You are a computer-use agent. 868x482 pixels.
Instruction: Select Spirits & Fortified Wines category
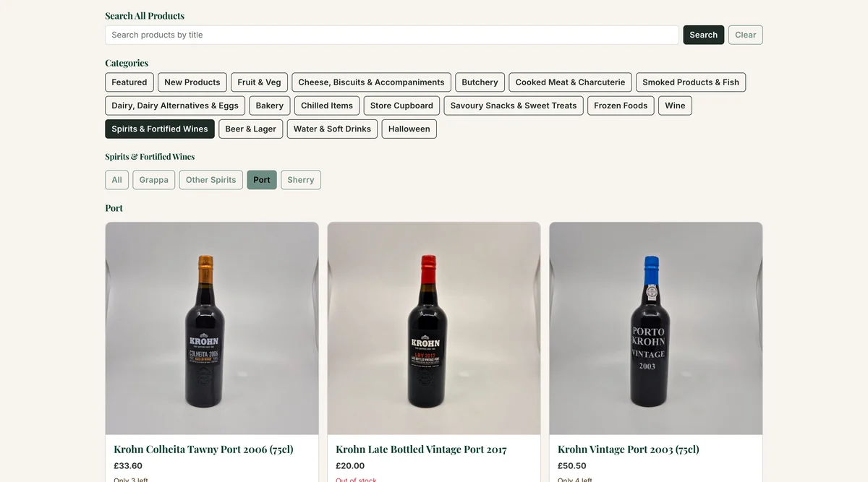coord(160,129)
